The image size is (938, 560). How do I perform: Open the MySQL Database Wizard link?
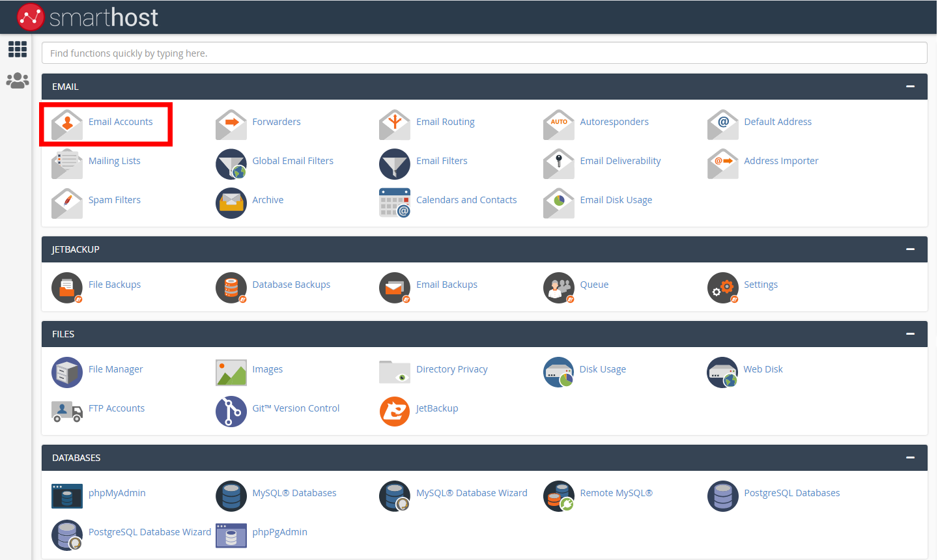click(x=472, y=493)
